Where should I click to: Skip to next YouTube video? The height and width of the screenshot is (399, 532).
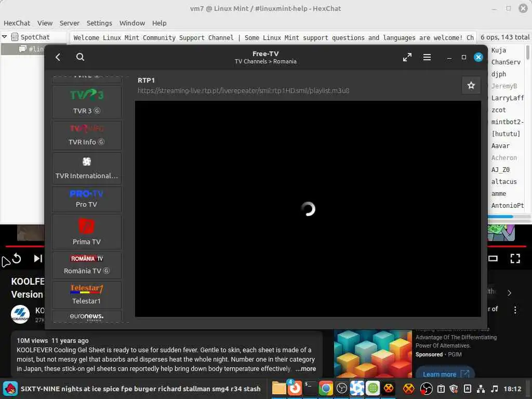point(38,259)
